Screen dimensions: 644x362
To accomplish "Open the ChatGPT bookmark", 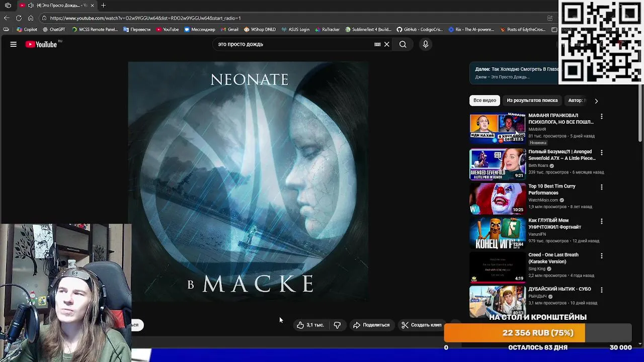I will coord(54,30).
